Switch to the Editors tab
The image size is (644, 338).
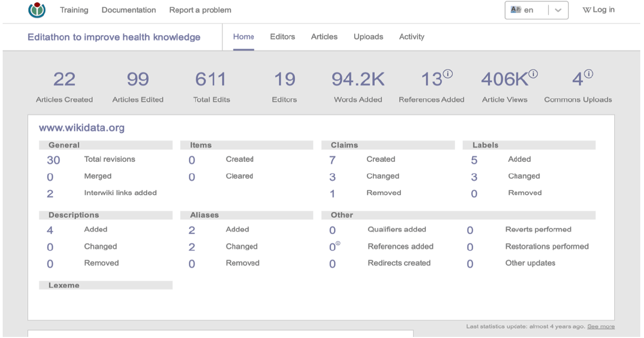pyautogui.click(x=282, y=37)
